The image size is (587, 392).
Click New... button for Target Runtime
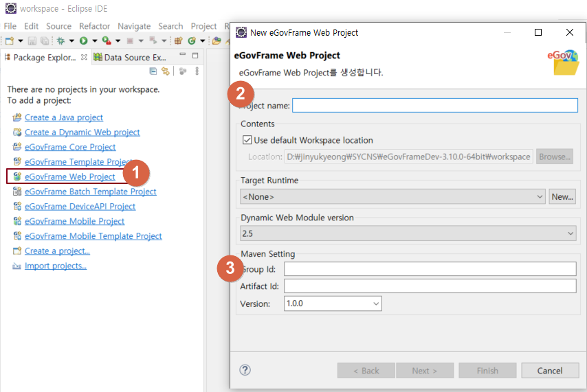562,197
